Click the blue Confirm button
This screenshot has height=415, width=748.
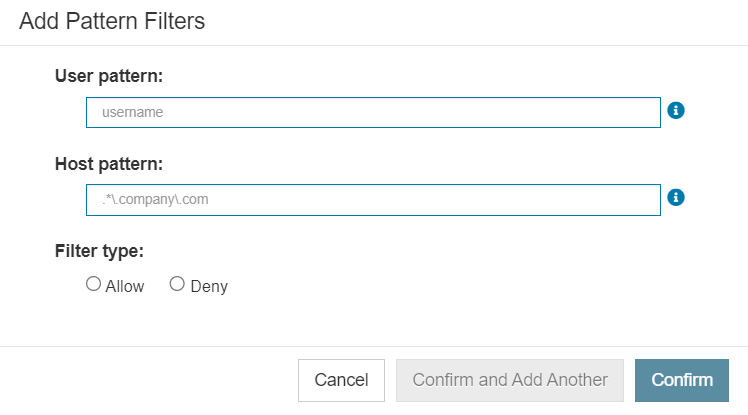coord(682,380)
